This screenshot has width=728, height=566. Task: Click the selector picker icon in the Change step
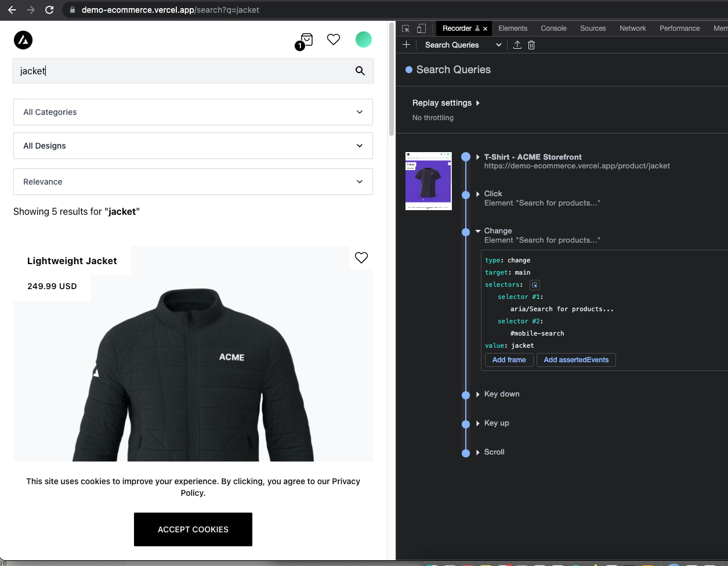coord(534,284)
